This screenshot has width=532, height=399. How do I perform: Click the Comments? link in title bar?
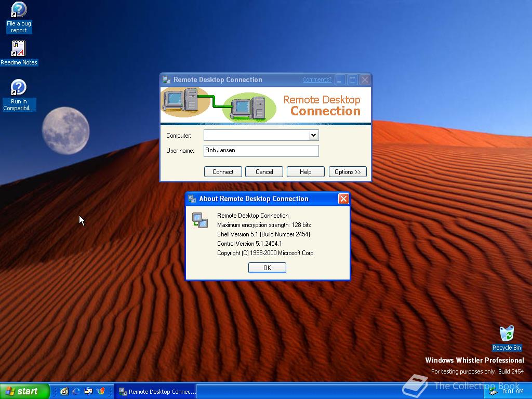click(317, 79)
